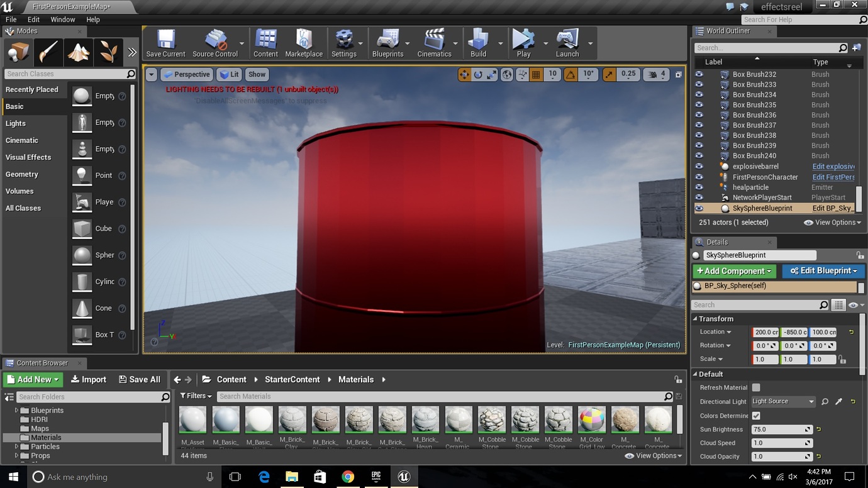The width and height of the screenshot is (868, 488).
Task: Uncheck Colors Determined by Sun Position checkbox
Action: pyautogui.click(x=756, y=416)
